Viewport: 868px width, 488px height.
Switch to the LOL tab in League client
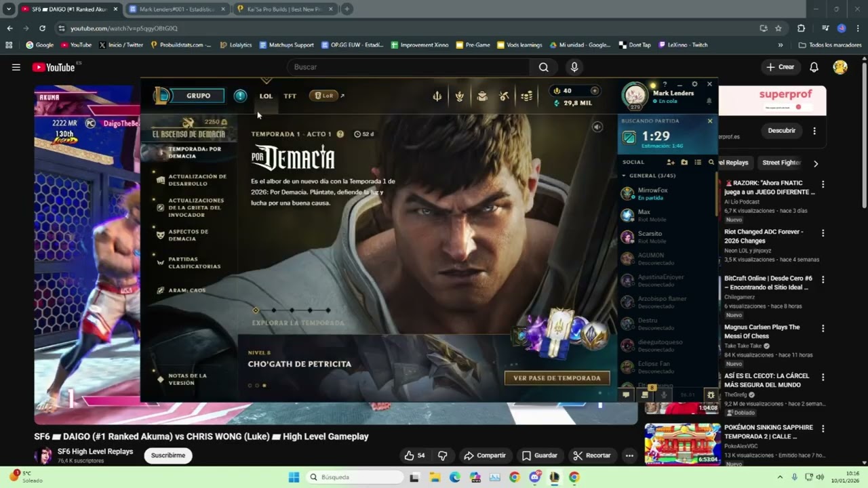click(x=266, y=96)
